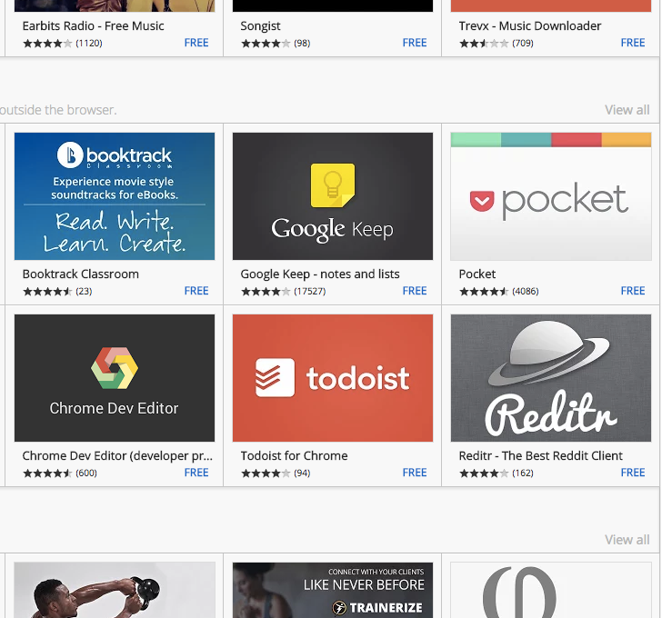Screen dimensions: 672x618
Task: Open 'Trevx - Music Downloader' title
Action: click(x=530, y=26)
